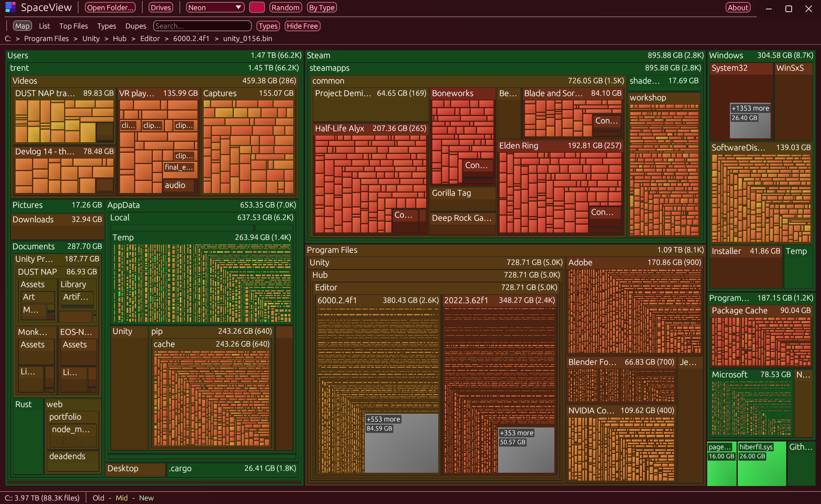Toggle the Types filter button

tap(268, 26)
